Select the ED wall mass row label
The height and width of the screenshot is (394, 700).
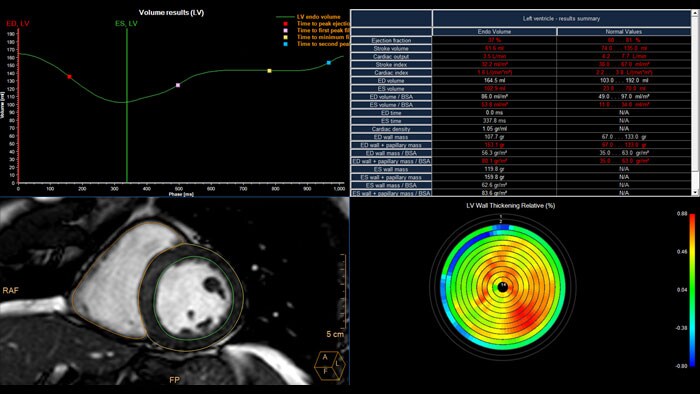[x=391, y=137]
